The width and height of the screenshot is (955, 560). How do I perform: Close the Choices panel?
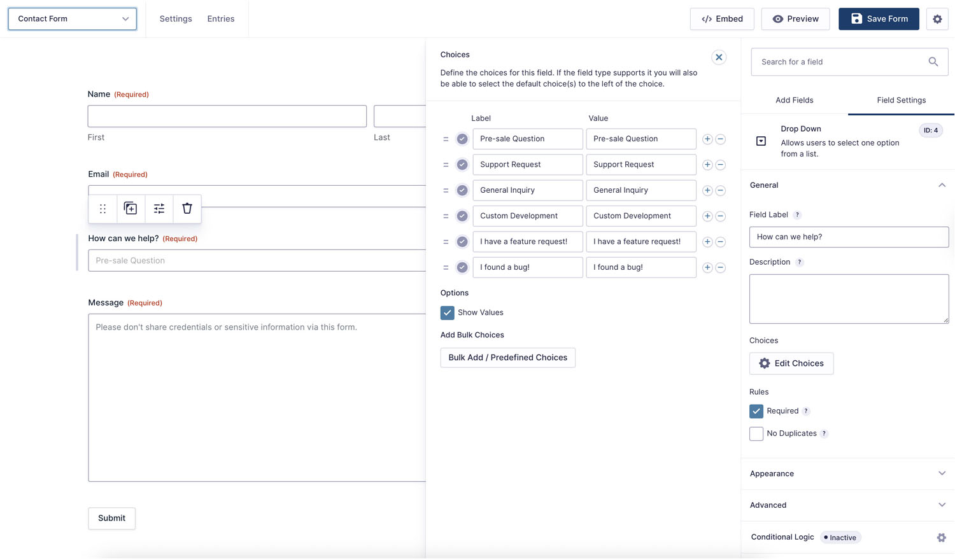(x=719, y=57)
